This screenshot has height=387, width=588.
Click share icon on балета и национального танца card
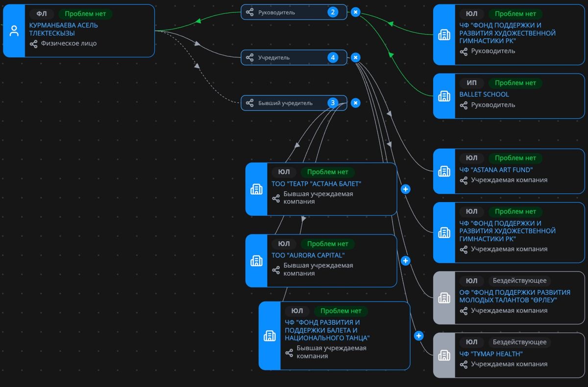click(x=289, y=353)
